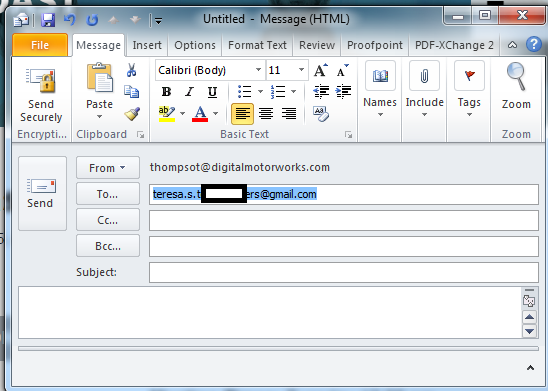Open the File tab
This screenshot has height=391, width=548.
(x=40, y=45)
